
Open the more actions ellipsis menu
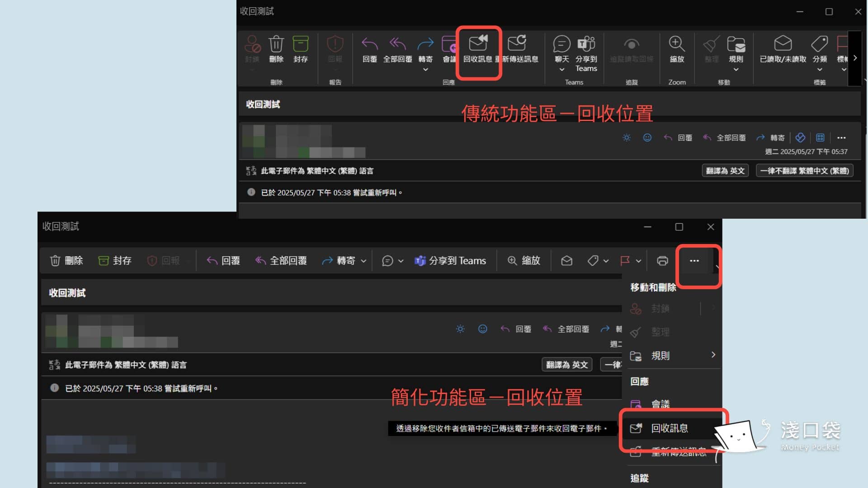pyautogui.click(x=694, y=261)
